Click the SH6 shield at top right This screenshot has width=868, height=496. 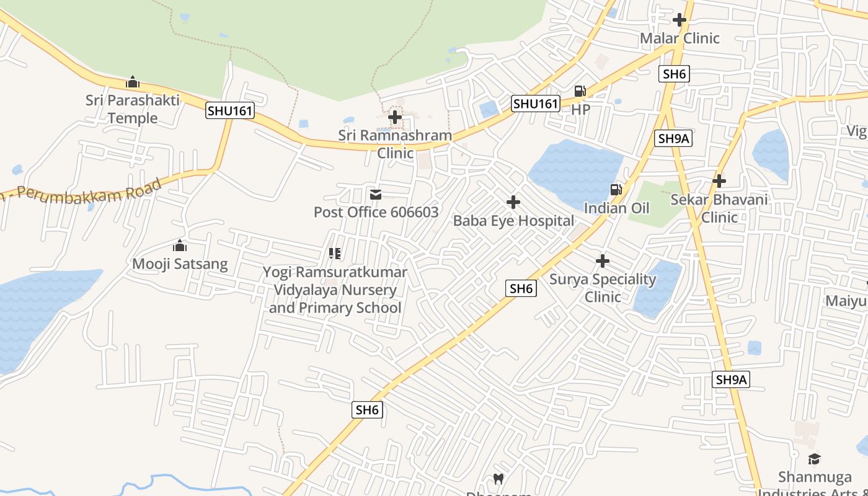[x=675, y=74]
